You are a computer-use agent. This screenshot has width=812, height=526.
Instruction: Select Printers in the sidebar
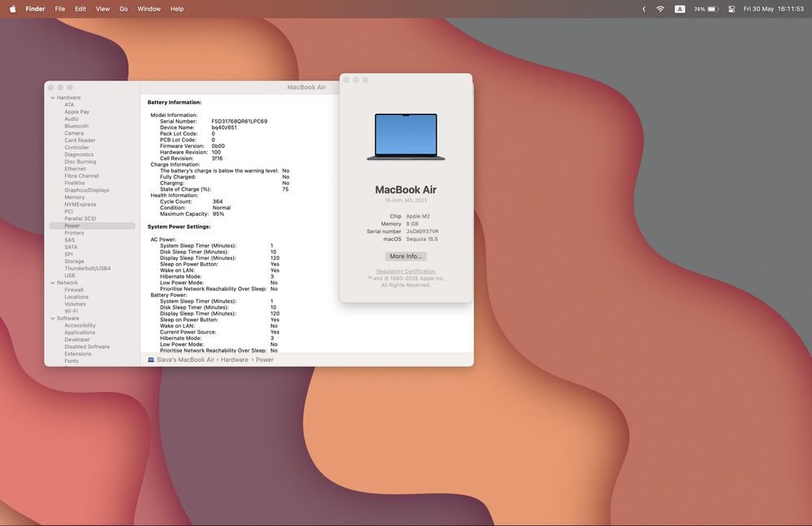74,233
